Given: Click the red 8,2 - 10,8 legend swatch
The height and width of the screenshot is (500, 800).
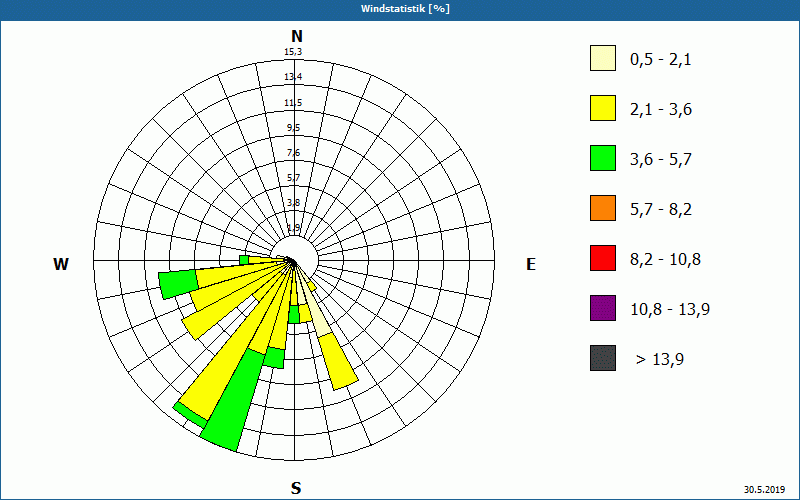Looking at the screenshot, I should tap(603, 258).
